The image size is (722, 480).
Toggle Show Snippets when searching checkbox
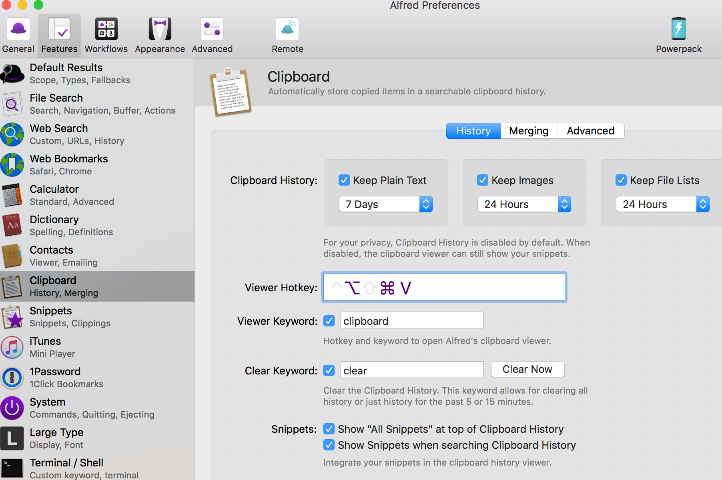[329, 445]
